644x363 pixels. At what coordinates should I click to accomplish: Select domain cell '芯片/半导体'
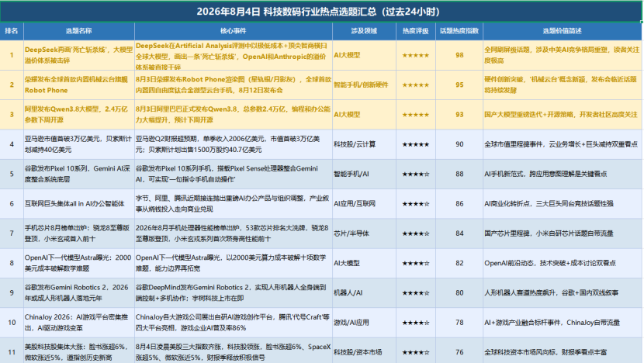click(x=364, y=233)
